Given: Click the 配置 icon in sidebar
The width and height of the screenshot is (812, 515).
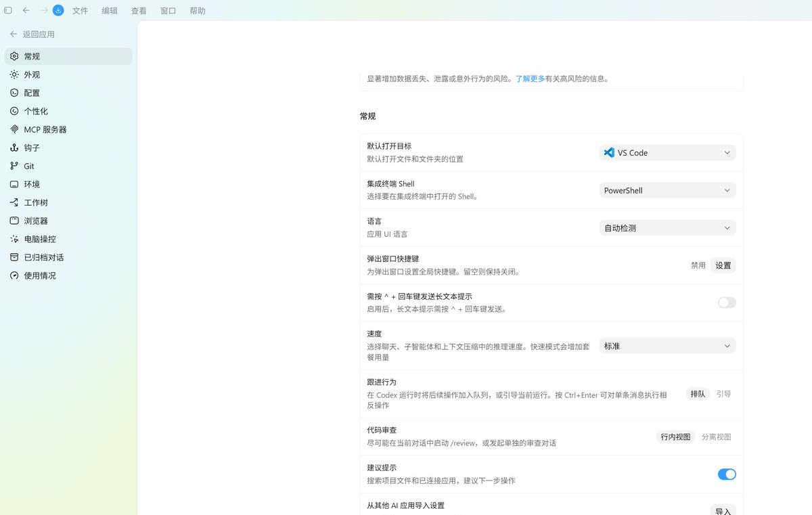Looking at the screenshot, I should 14,93.
